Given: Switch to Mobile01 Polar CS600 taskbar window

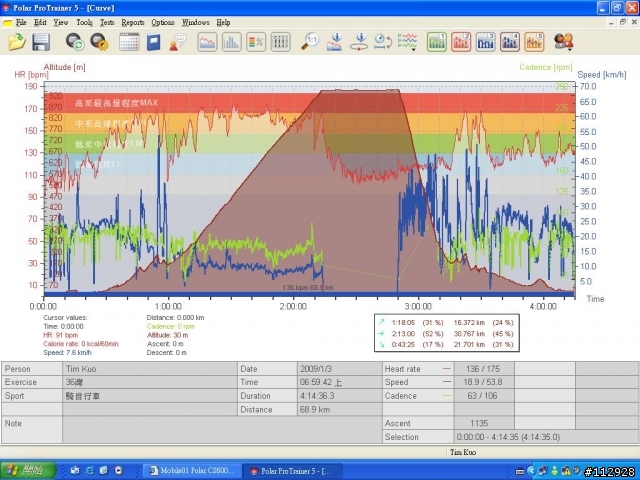Looking at the screenshot, I should 192,471.
